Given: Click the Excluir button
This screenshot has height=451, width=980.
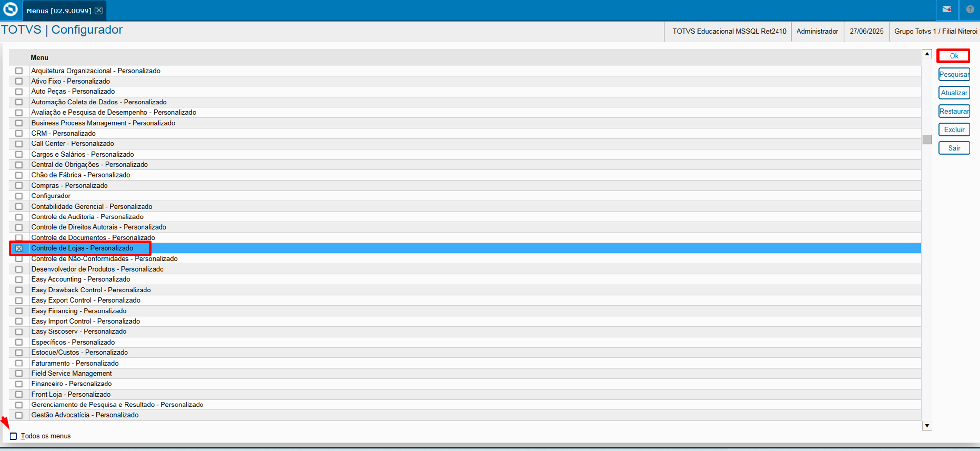Looking at the screenshot, I should pos(954,130).
